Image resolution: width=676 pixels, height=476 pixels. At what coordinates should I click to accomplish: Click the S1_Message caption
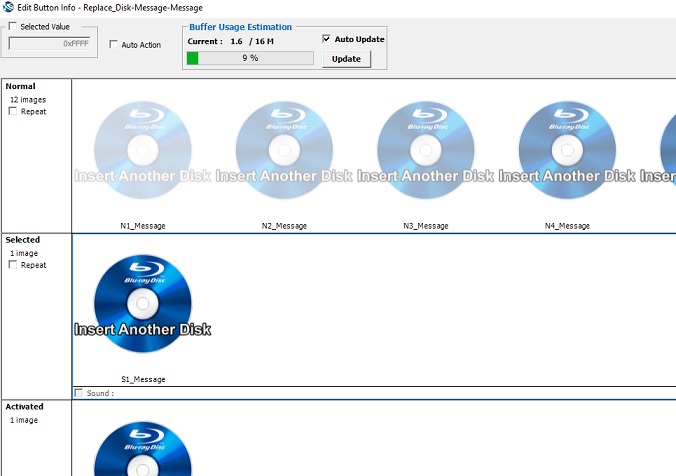pyautogui.click(x=143, y=379)
